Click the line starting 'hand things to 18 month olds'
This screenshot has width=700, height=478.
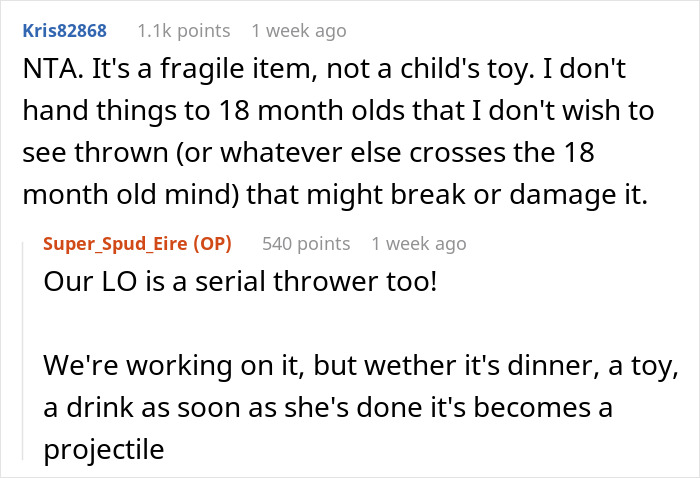[330, 113]
